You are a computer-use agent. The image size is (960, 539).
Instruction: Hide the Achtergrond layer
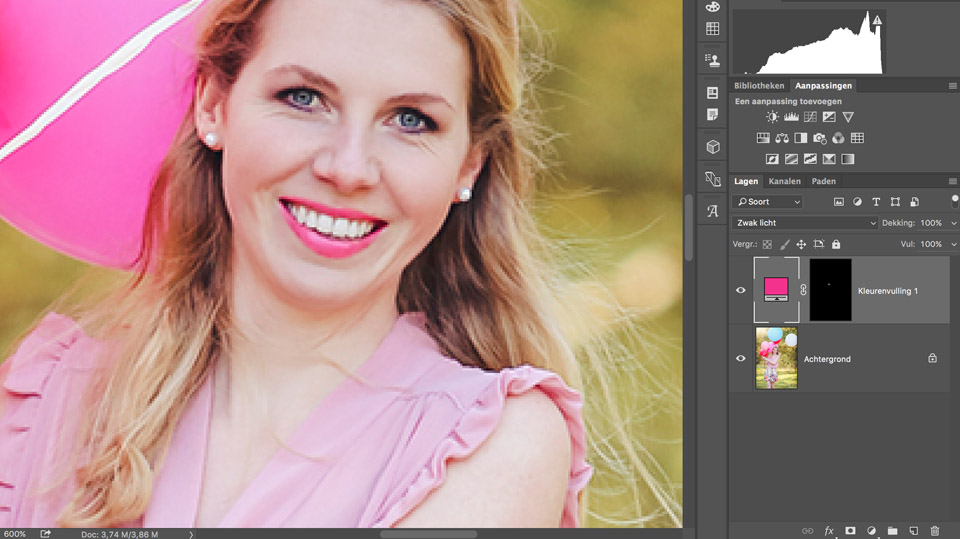point(741,358)
